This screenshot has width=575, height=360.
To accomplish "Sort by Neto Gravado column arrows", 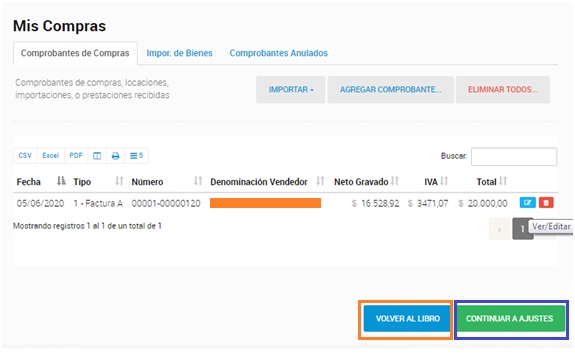I will tap(395, 181).
